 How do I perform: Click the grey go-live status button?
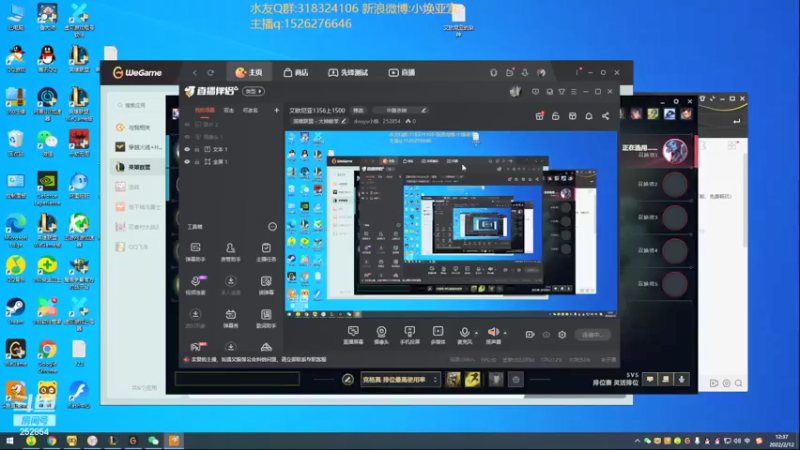(592, 335)
